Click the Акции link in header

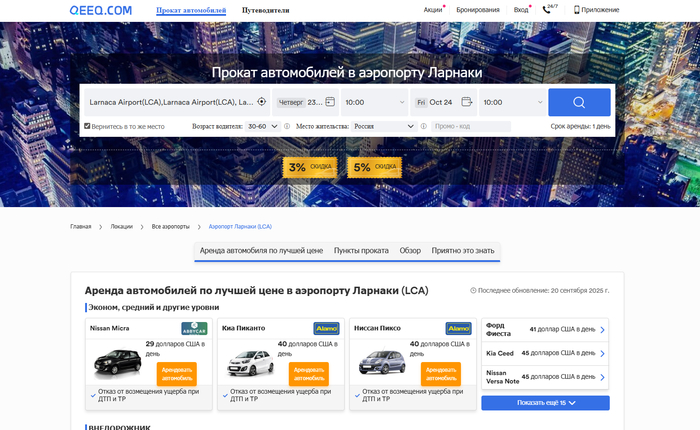(432, 10)
